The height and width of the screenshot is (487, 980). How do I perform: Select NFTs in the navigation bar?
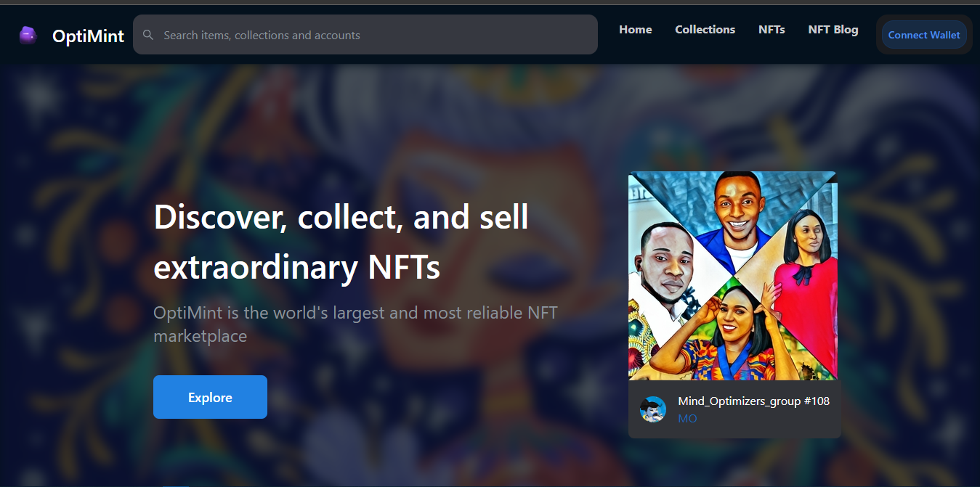pos(772,30)
